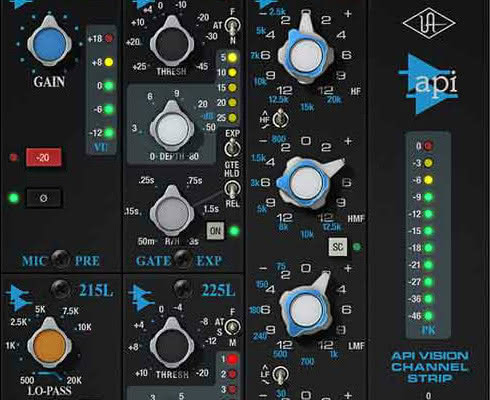Click the 225L compressor THRESH knob
Image resolution: width=490 pixels, height=400 pixels.
(x=172, y=346)
